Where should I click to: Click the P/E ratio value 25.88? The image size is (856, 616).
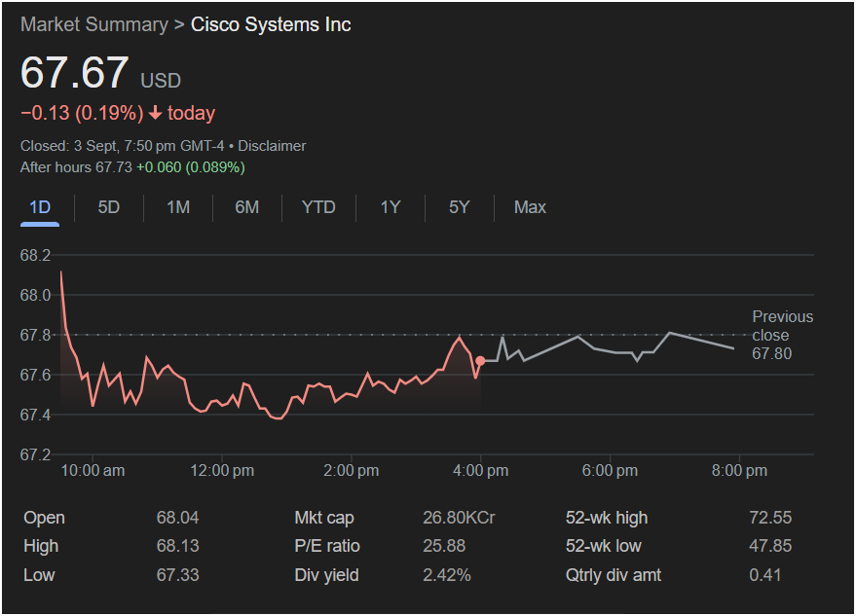pyautogui.click(x=444, y=546)
